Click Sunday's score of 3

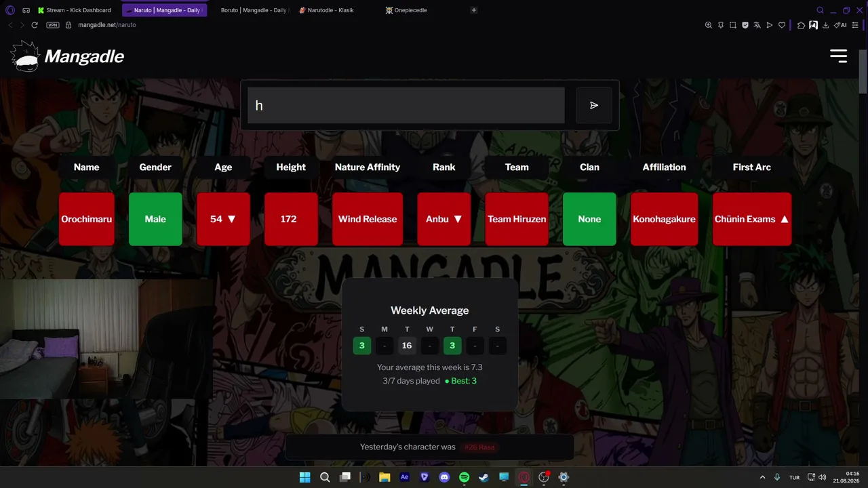(361, 346)
